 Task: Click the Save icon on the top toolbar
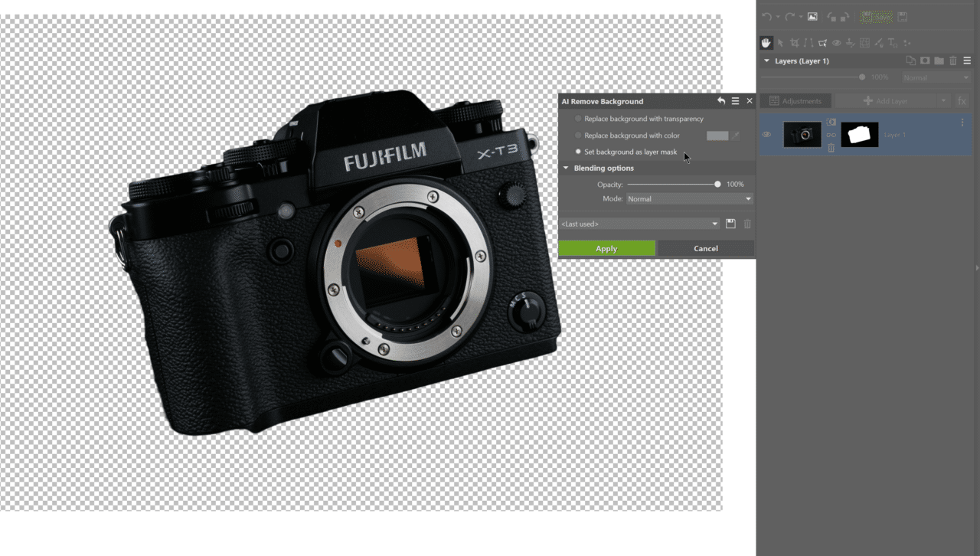pos(900,16)
